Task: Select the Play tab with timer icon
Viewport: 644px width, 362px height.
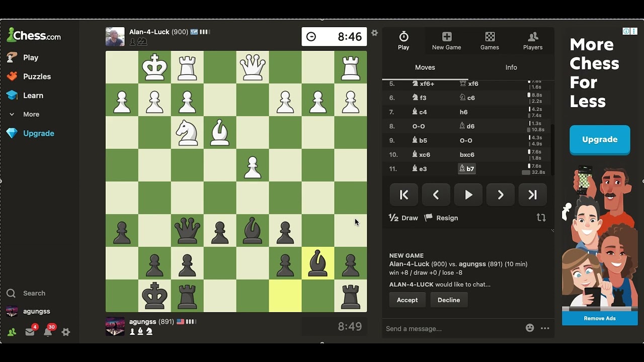Action: point(404,41)
